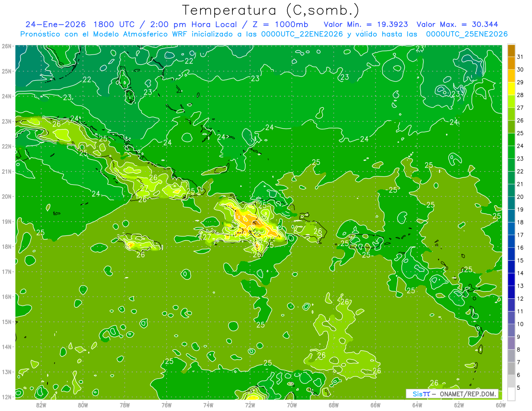Click yellow legend band between 28 and 29
Image resolution: width=532 pixels, height=411 pixels.
[511, 89]
